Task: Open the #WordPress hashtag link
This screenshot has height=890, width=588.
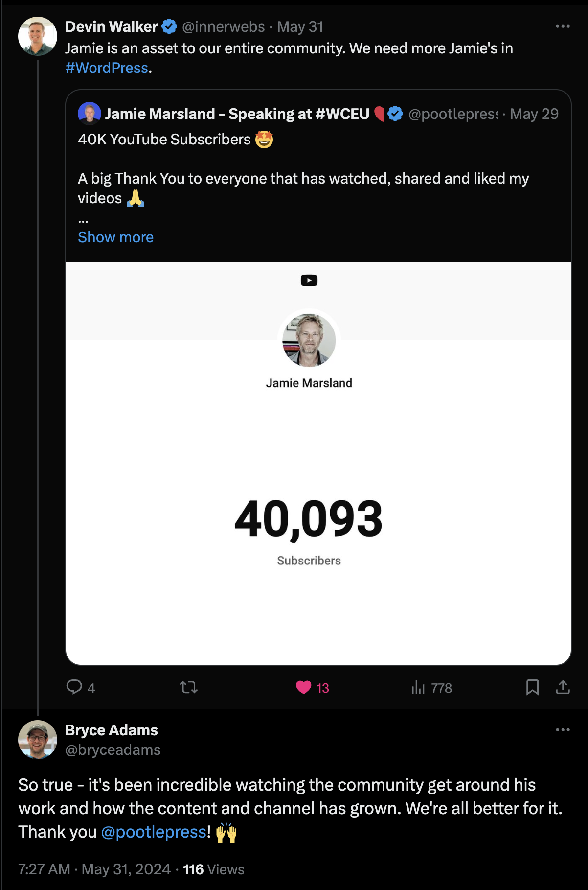Action: point(107,68)
